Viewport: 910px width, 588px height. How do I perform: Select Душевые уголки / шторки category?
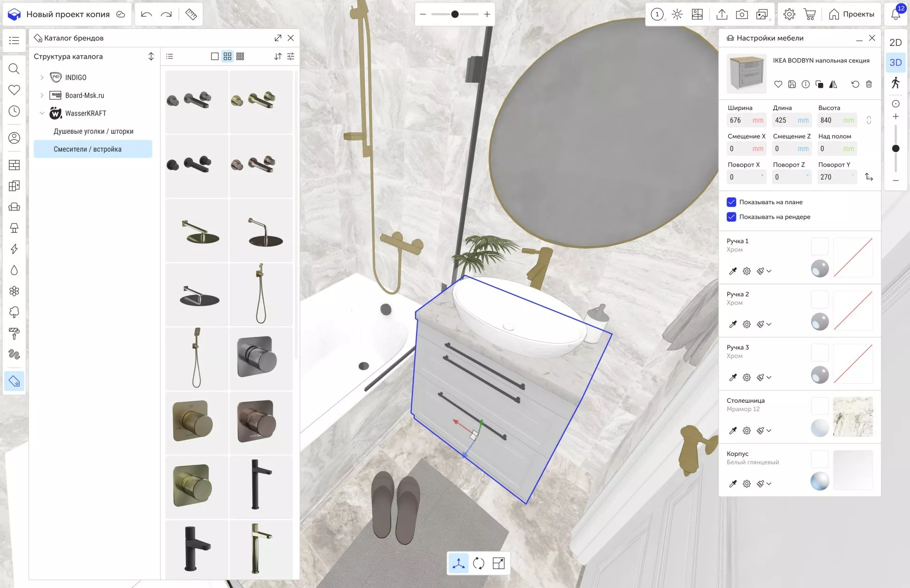(x=93, y=131)
